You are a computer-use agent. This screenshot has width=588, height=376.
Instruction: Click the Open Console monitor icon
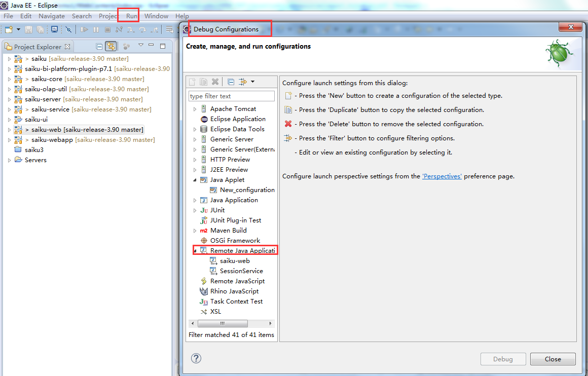click(x=54, y=29)
